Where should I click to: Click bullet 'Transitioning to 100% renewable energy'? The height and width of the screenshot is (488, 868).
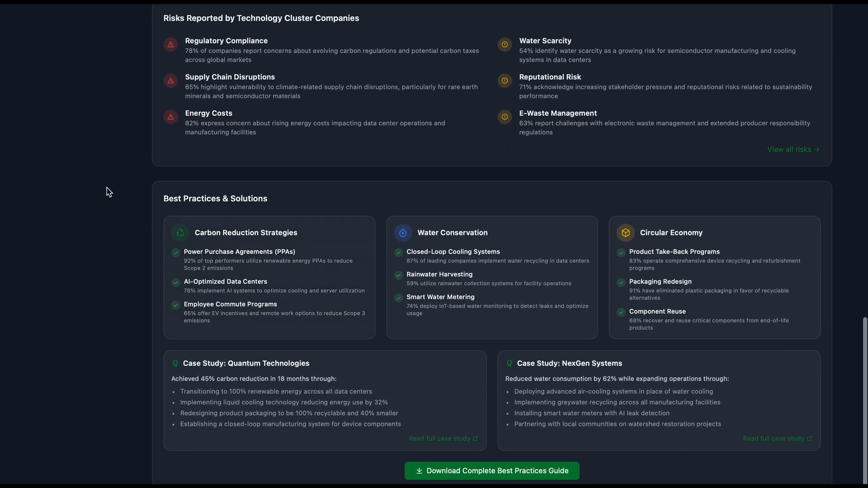tap(276, 391)
